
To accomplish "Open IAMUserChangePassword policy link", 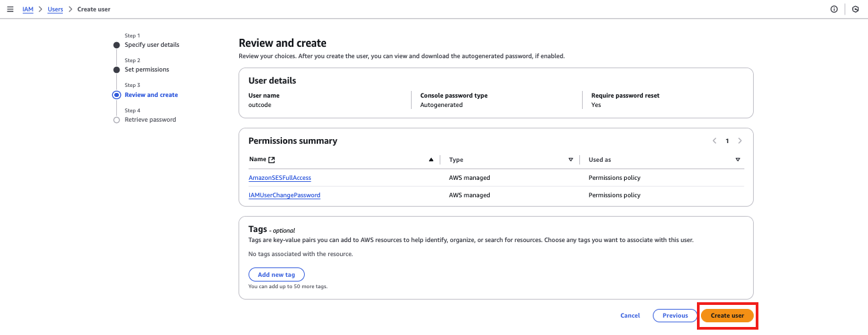I will pos(285,195).
